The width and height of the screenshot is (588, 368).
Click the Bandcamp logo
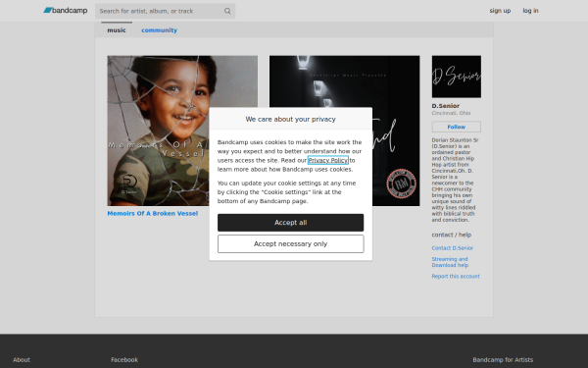66,11
